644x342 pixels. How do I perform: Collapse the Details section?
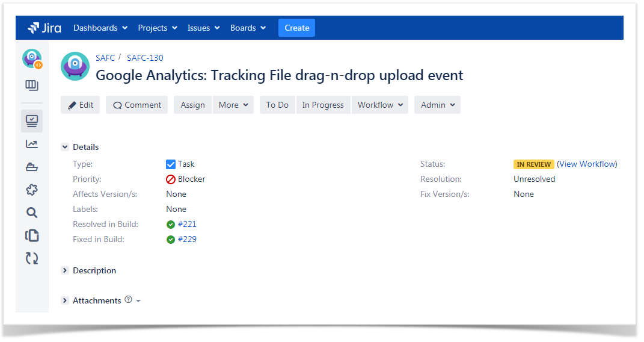click(x=65, y=147)
